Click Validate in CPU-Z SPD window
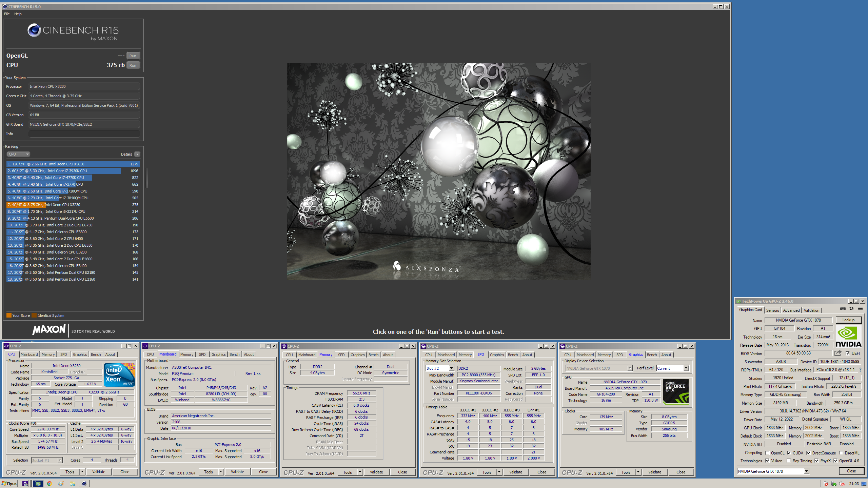This screenshot has height=488, width=868. click(x=516, y=472)
